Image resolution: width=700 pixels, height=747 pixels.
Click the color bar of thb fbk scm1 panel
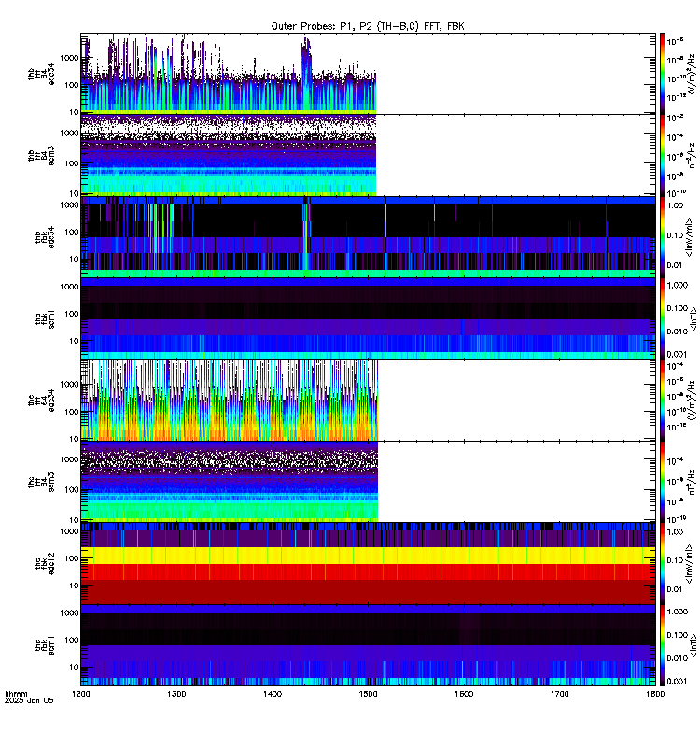(663, 318)
